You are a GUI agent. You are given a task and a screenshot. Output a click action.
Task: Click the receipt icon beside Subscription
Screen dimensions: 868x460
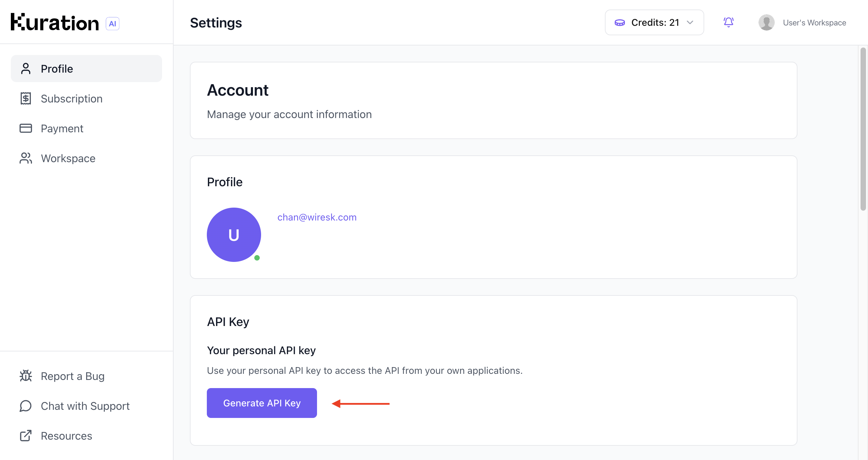point(26,98)
